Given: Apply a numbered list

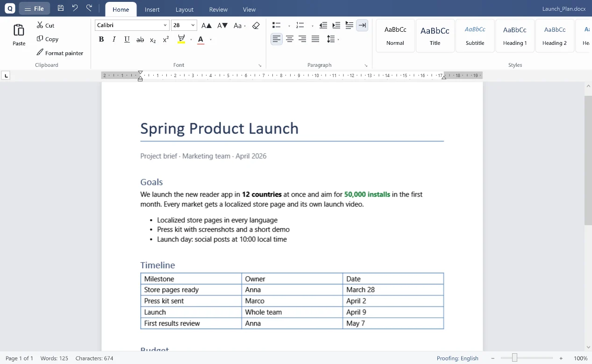Looking at the screenshot, I should tap(300, 26).
